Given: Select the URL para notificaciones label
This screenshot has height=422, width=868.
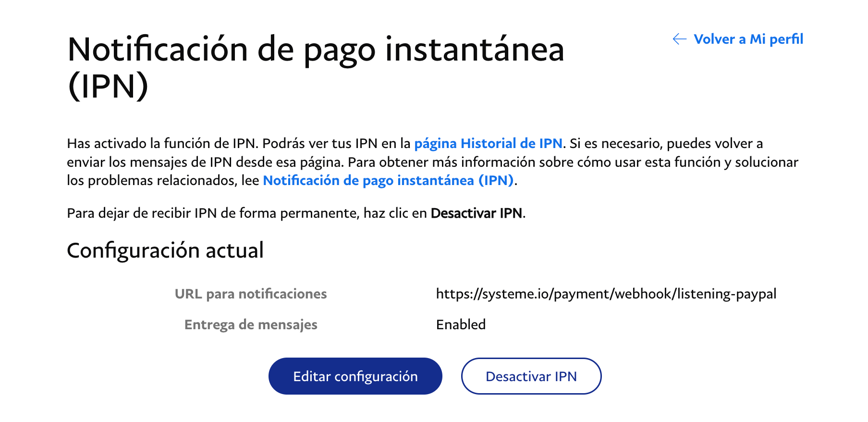Looking at the screenshot, I should tap(251, 294).
